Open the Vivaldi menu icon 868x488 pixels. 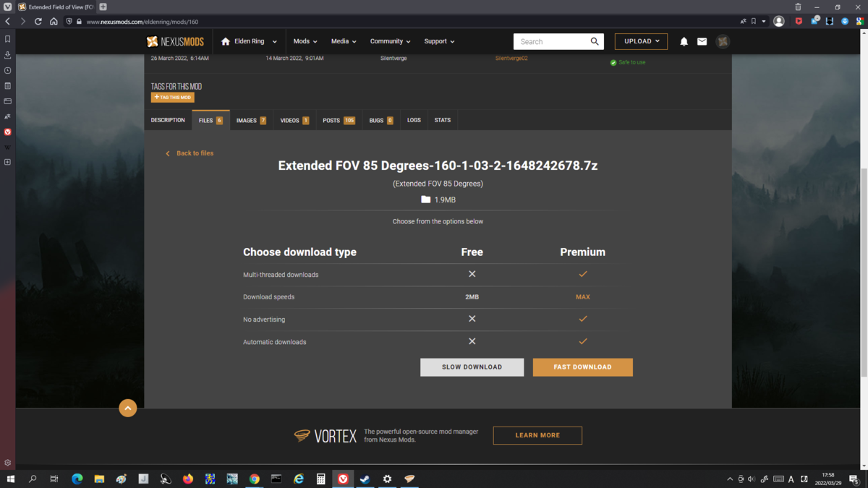tap(7, 7)
